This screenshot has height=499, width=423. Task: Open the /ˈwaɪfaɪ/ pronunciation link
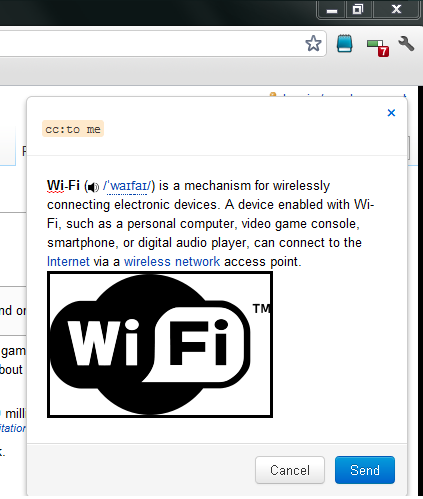click(127, 186)
